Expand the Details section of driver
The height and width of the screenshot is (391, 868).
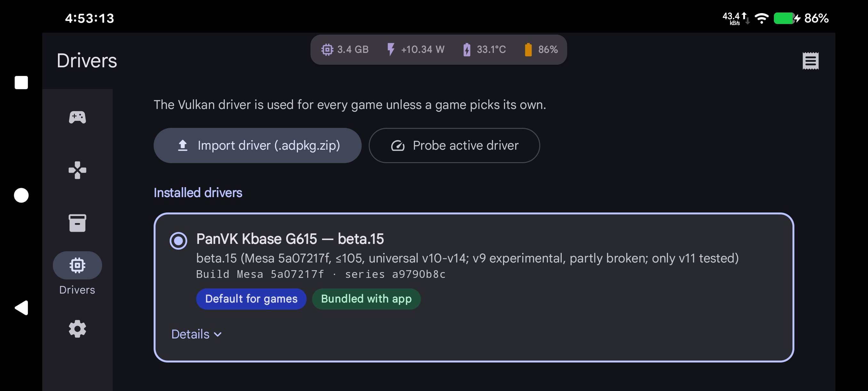[197, 334]
